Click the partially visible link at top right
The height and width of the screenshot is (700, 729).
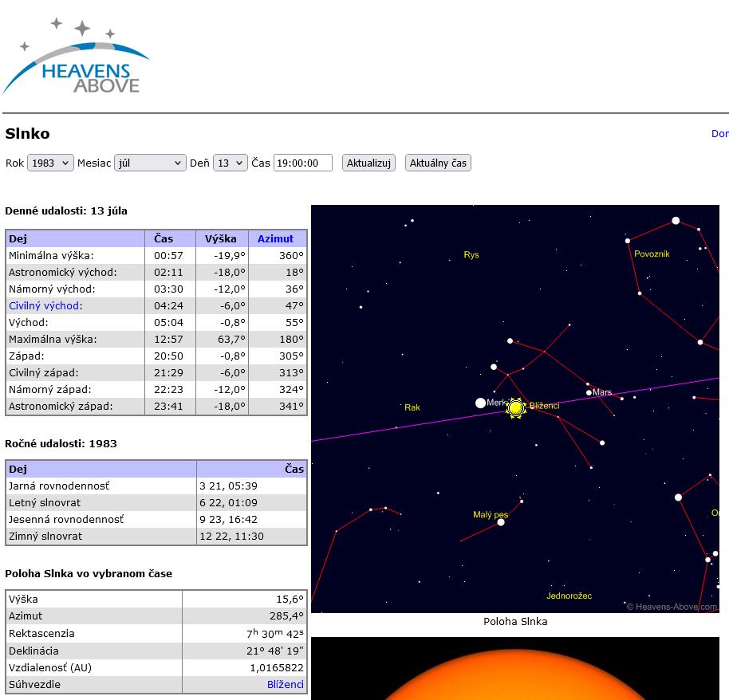point(719,134)
